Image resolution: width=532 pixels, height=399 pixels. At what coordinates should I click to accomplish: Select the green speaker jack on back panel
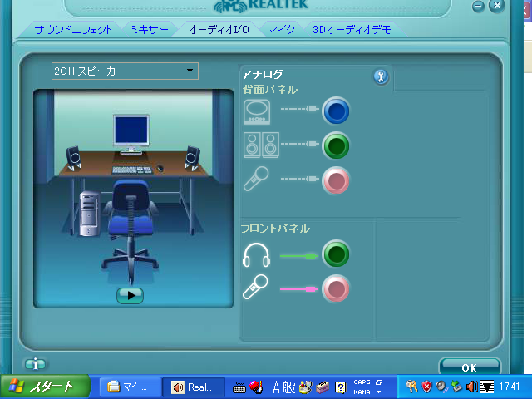336,146
